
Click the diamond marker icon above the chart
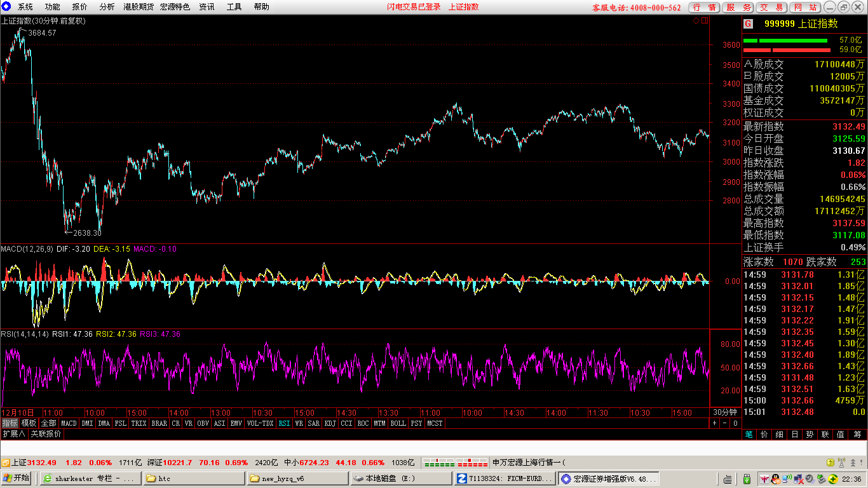pyautogui.click(x=696, y=20)
